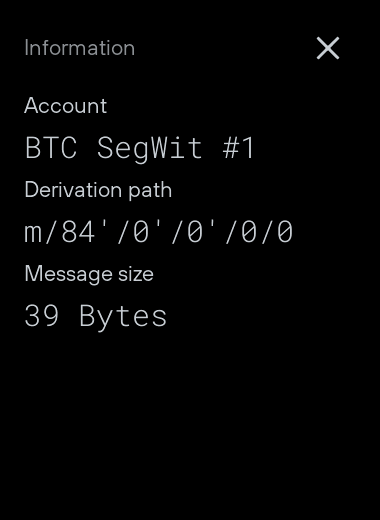Select the Derivation path label
380x520 pixels.
click(98, 190)
